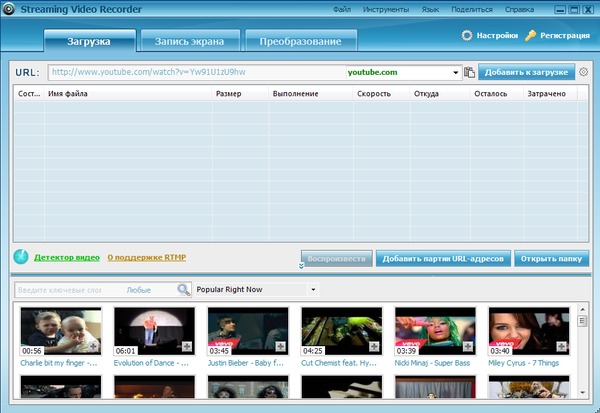Switch to the Запись экрана tab
This screenshot has height=413, width=600.
[x=190, y=42]
